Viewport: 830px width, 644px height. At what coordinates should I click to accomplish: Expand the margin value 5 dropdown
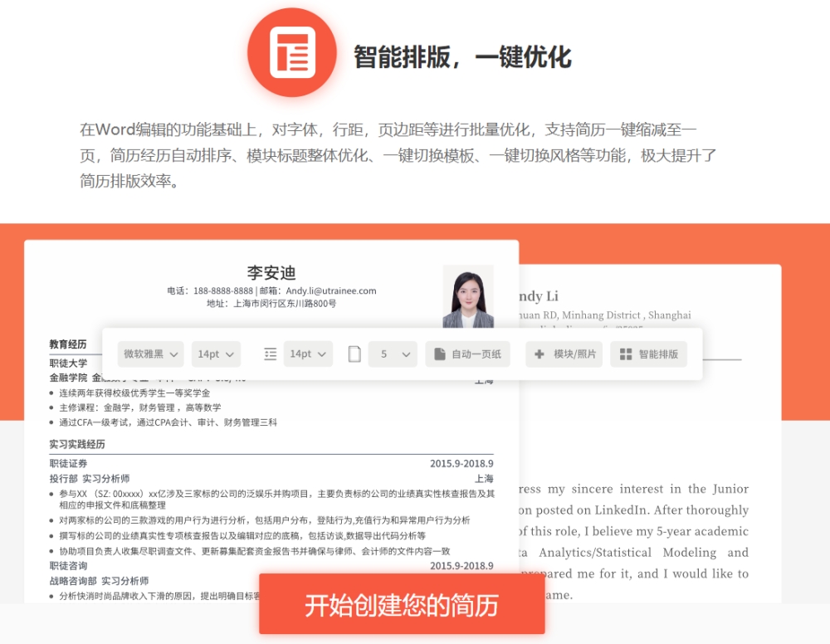coord(393,354)
